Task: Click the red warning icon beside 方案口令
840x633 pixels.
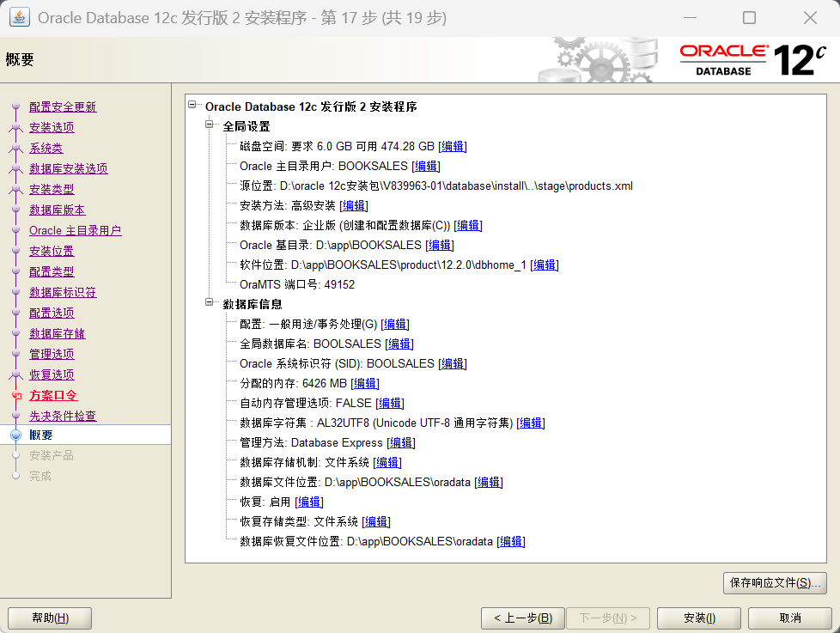Action: [16, 396]
